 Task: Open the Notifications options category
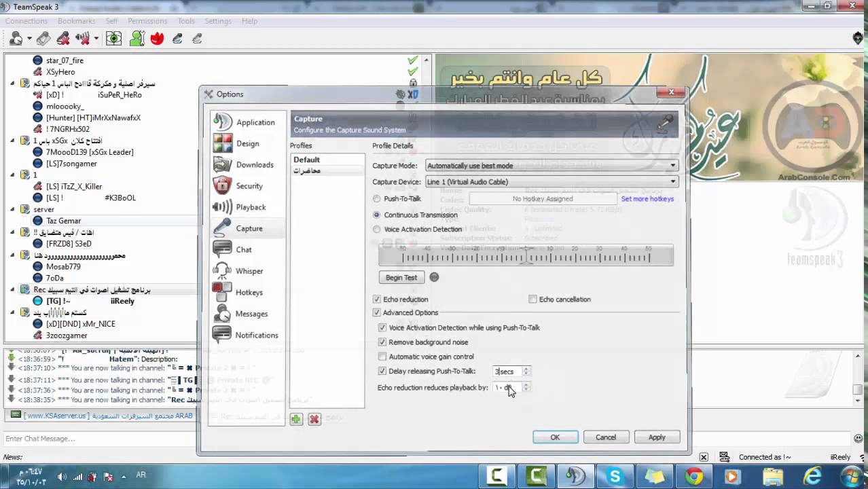click(246, 335)
